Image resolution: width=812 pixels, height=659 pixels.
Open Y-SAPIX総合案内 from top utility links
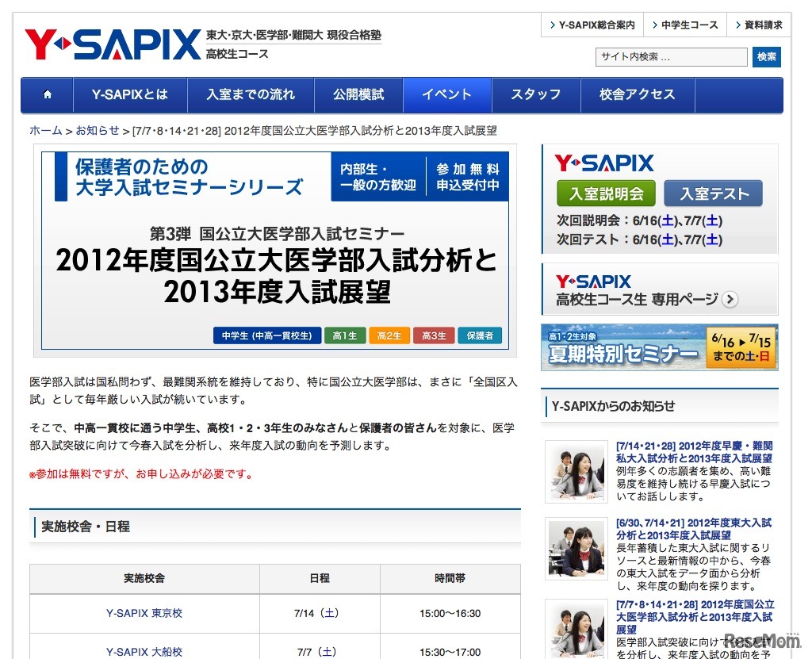tap(592, 25)
